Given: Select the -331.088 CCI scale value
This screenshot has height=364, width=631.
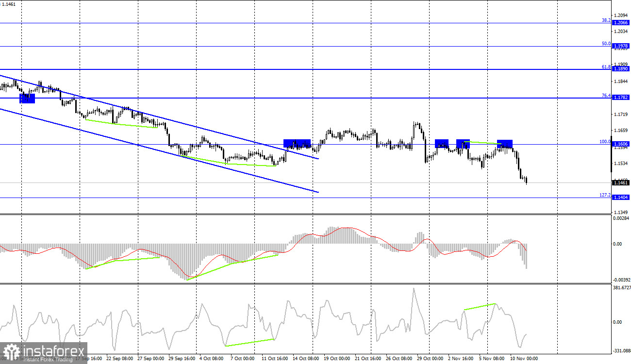Looking at the screenshot, I should [x=621, y=350].
